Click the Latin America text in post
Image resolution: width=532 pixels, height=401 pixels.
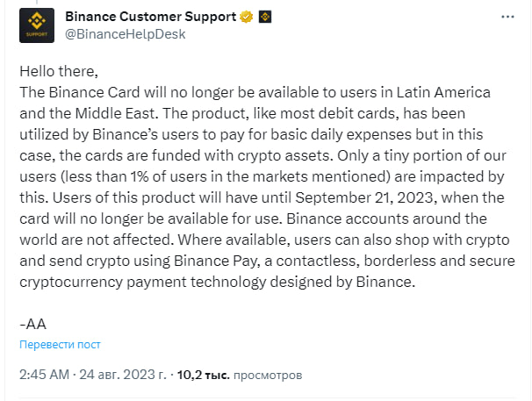443,92
